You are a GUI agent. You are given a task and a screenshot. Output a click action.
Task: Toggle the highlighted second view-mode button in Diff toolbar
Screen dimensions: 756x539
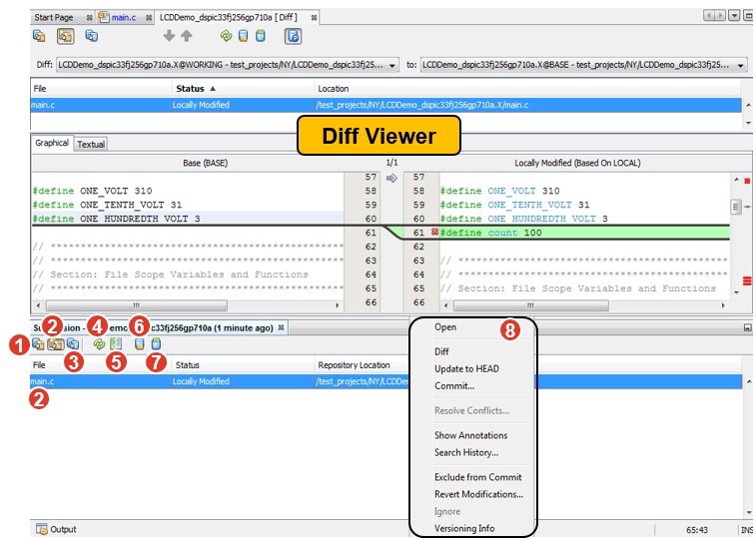pos(65,36)
